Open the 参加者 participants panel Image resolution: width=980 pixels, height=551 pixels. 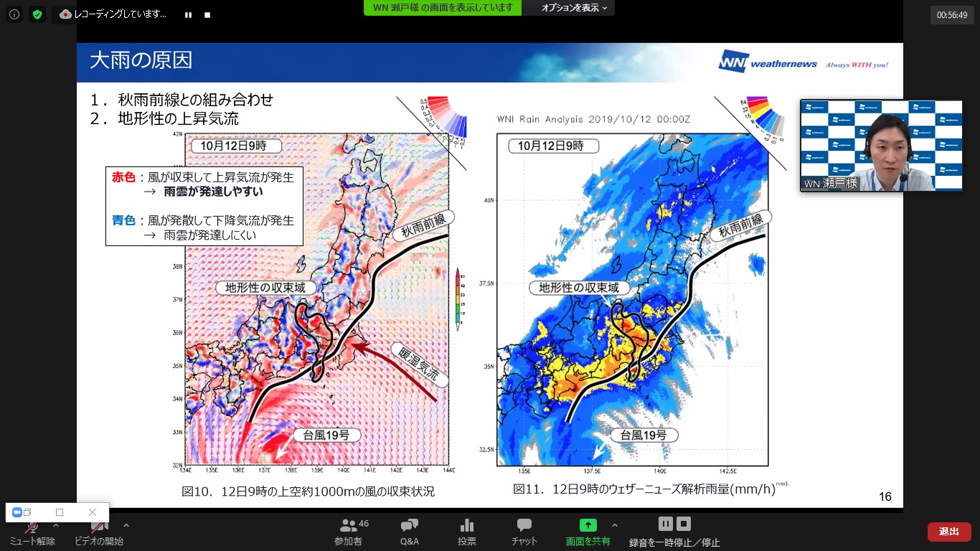pos(349,532)
